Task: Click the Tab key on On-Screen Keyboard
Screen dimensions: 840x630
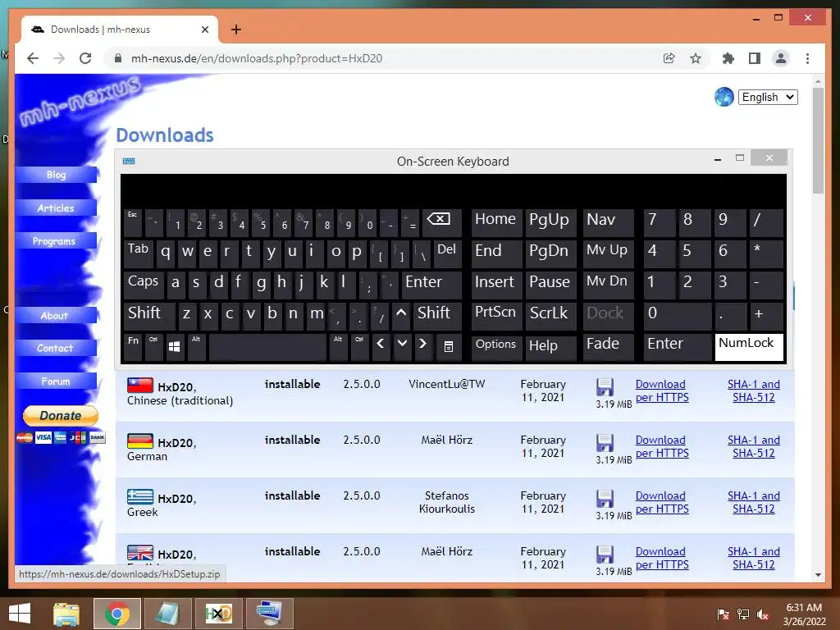Action: point(138,253)
